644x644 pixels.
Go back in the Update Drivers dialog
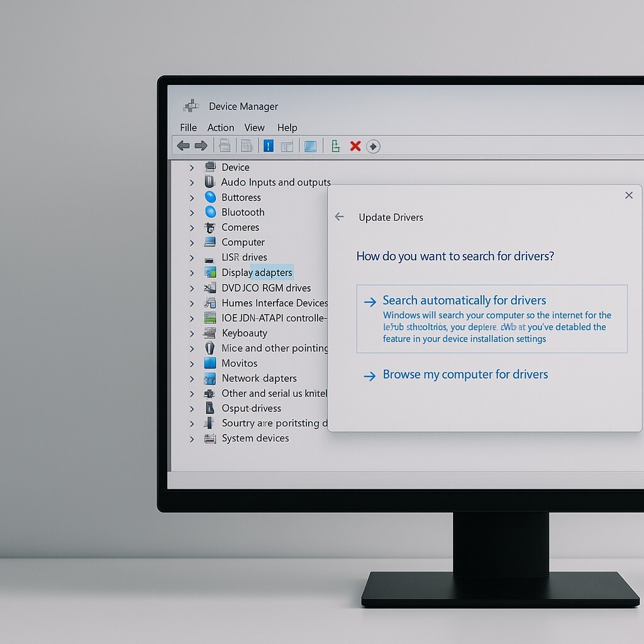[x=340, y=216]
